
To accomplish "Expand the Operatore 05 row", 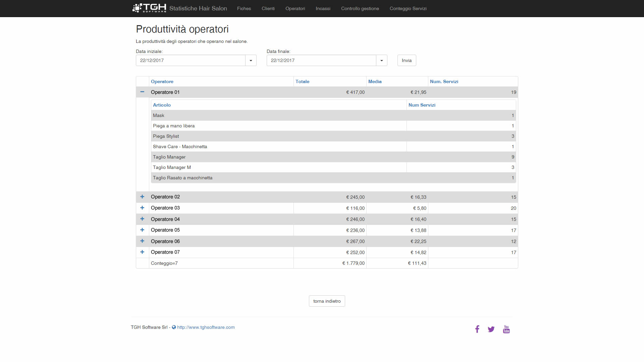I will click(x=142, y=230).
